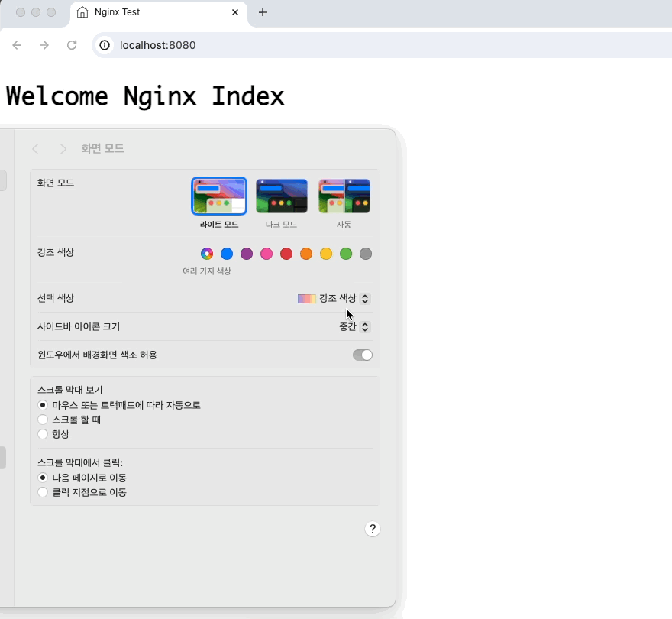The height and width of the screenshot is (619, 672).
Task: Click the 여러 가지 색상 label
Action: pyautogui.click(x=207, y=271)
